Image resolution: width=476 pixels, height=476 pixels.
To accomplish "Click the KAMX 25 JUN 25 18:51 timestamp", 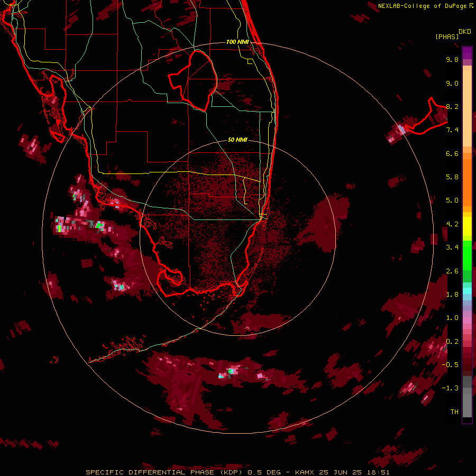I will point(342,472).
